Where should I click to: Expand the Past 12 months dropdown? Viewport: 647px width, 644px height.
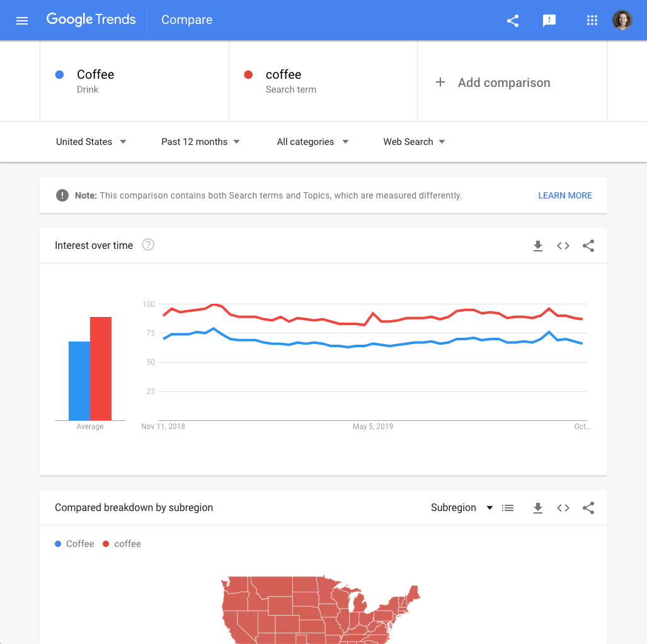pyautogui.click(x=200, y=142)
